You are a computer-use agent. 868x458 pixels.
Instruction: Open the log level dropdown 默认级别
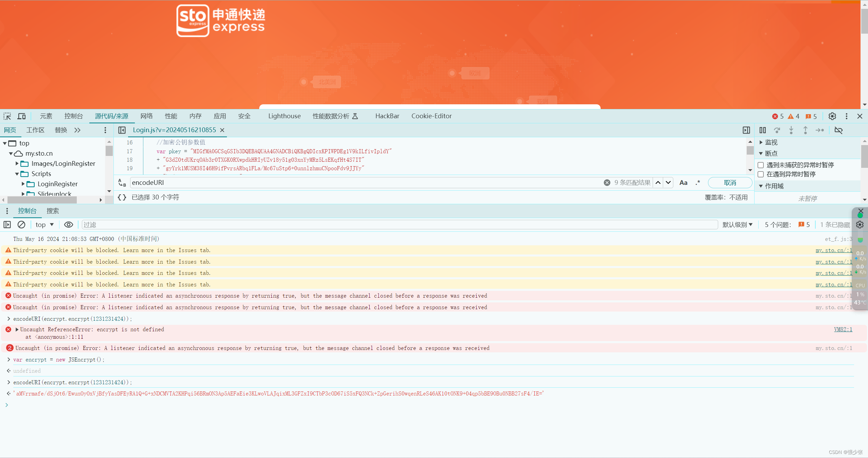click(737, 225)
